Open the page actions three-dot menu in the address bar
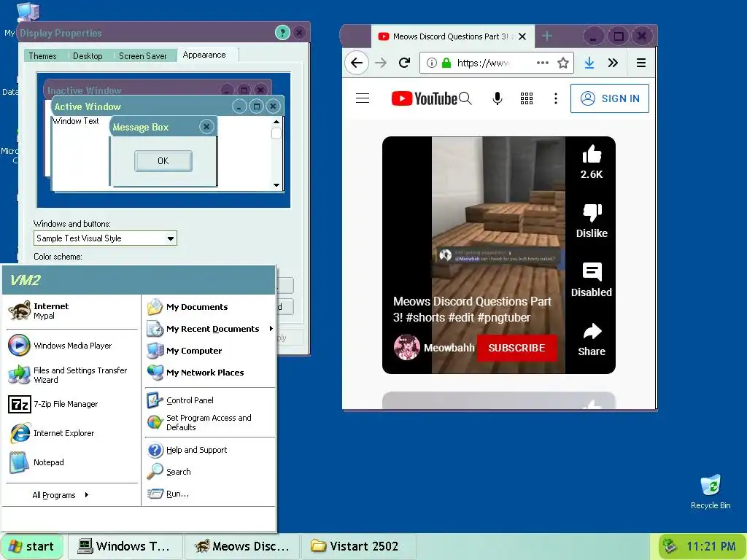 click(x=542, y=63)
